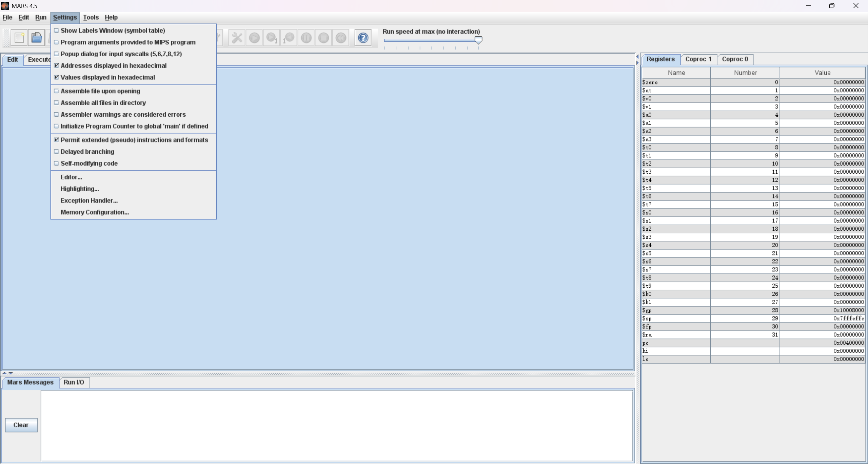Switch to the Coproc 1 tab
868x464 pixels.
(x=698, y=59)
